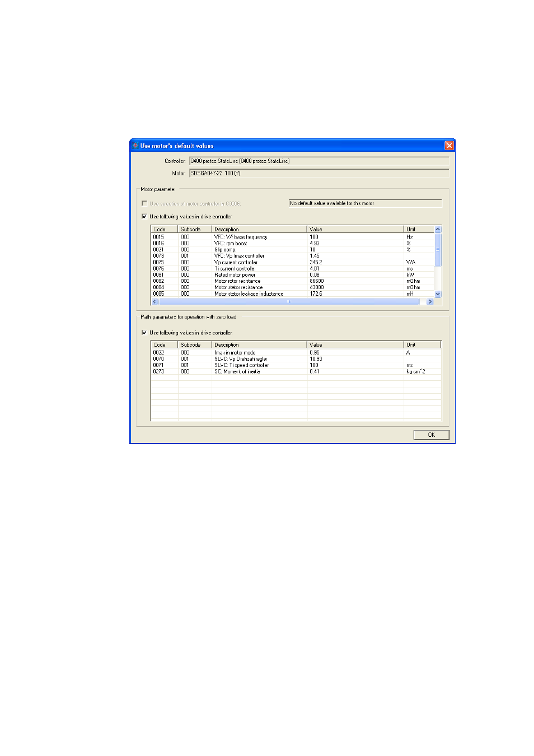Select row 'Rated motor power'

(293, 275)
